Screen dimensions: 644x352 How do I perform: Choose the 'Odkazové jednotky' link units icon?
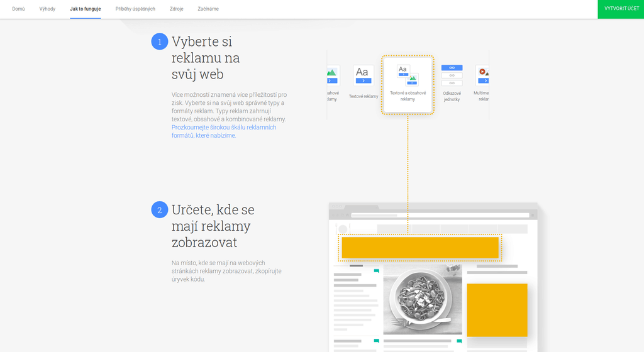tap(452, 75)
